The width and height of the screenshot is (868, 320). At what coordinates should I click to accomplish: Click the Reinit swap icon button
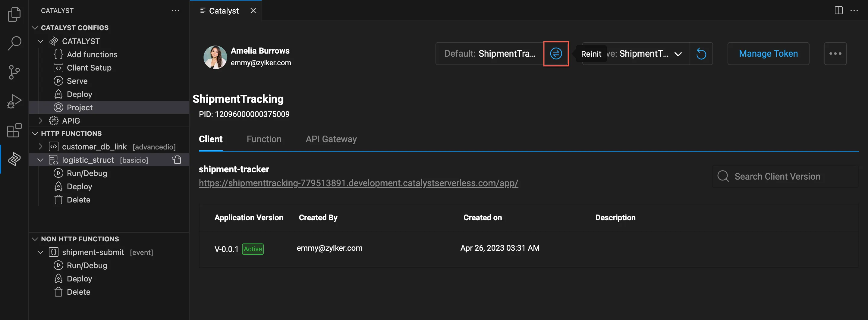(x=556, y=54)
